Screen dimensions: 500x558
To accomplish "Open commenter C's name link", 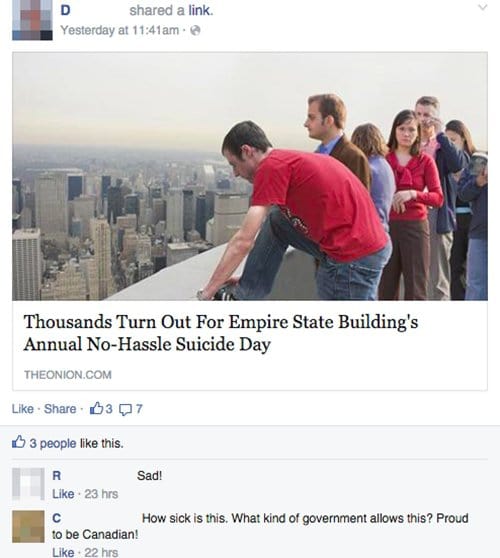I will point(57,518).
